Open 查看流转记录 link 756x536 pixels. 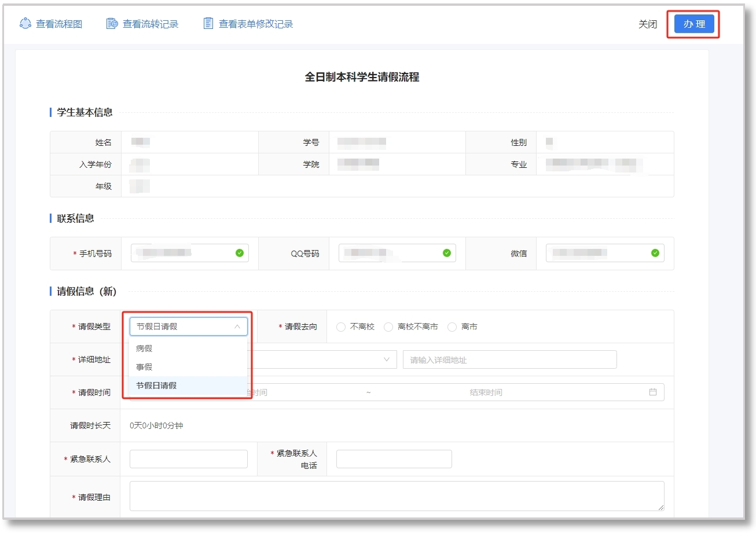[x=151, y=24]
